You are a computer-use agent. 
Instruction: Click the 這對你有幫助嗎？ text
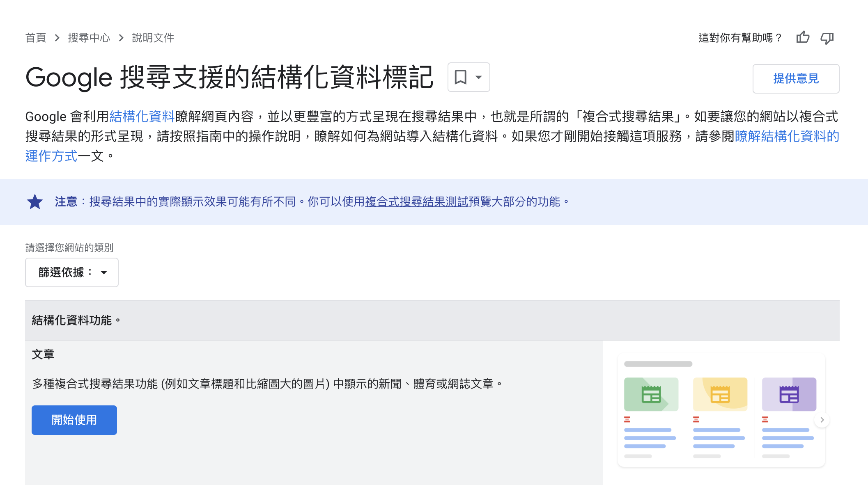(x=740, y=38)
